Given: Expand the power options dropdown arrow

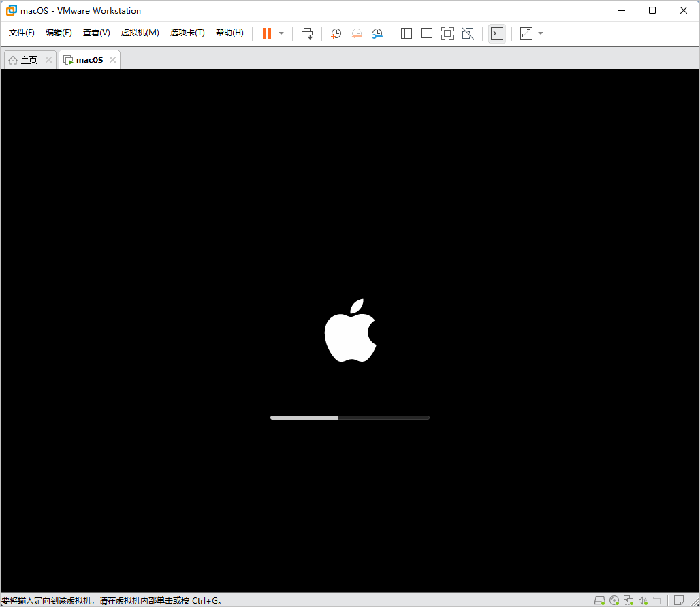Looking at the screenshot, I should coord(281,33).
